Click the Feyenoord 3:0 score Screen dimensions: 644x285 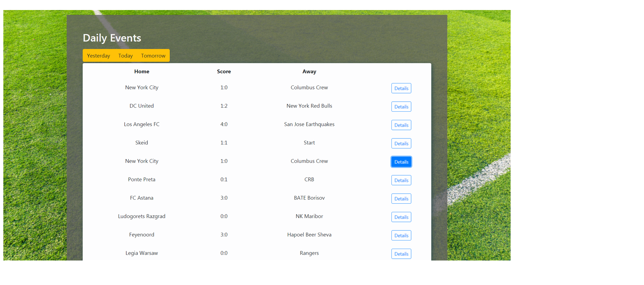224,235
